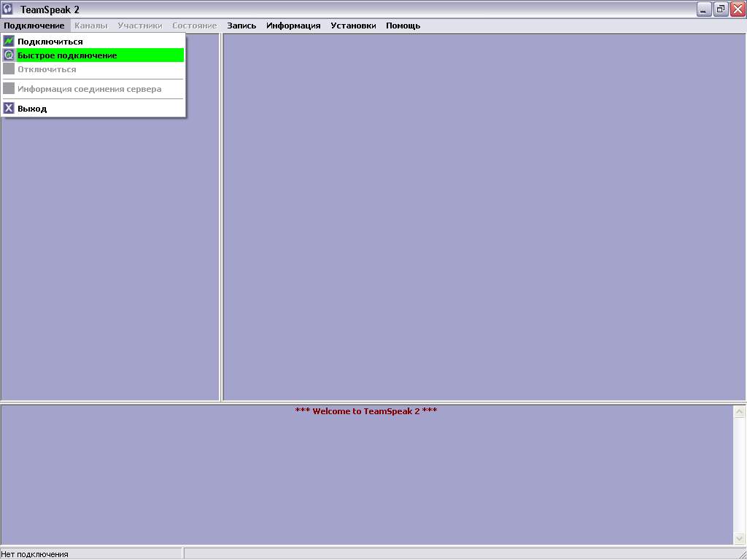Click the X icon beside Выход
This screenshot has height=560, width=747.
point(9,108)
